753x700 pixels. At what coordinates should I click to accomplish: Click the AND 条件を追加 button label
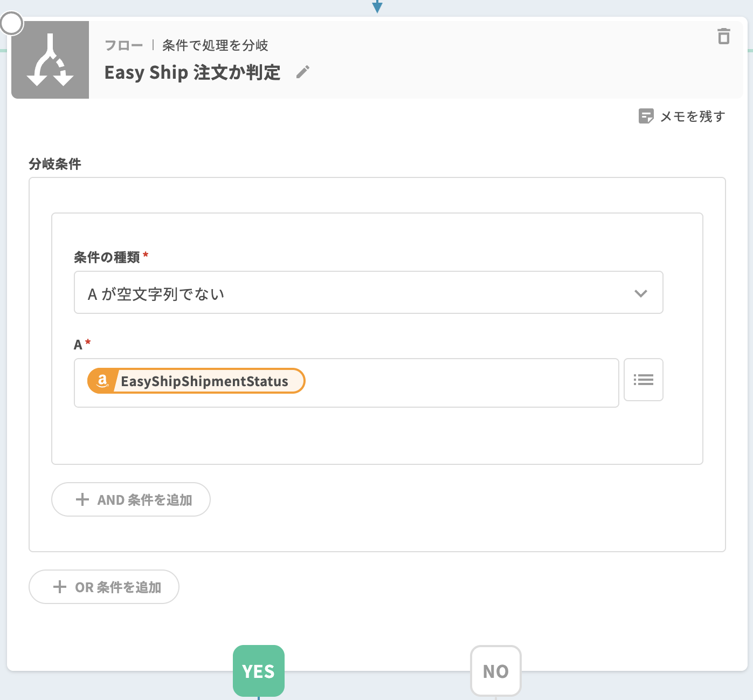point(144,500)
